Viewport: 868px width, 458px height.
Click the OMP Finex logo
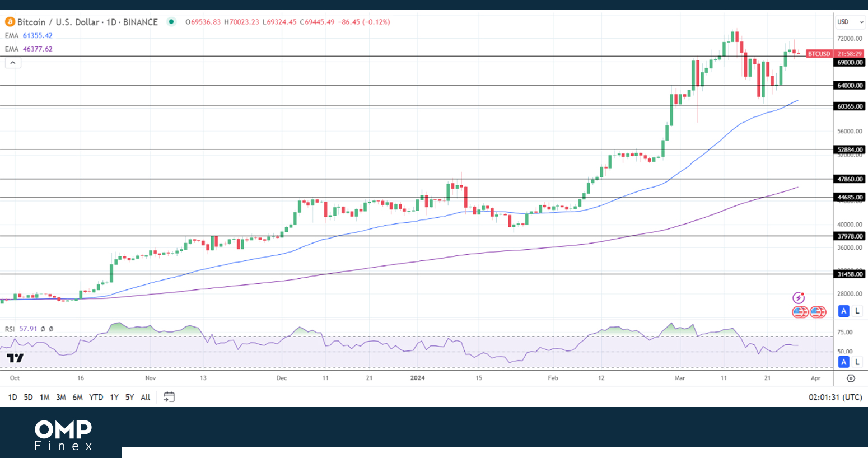point(63,436)
